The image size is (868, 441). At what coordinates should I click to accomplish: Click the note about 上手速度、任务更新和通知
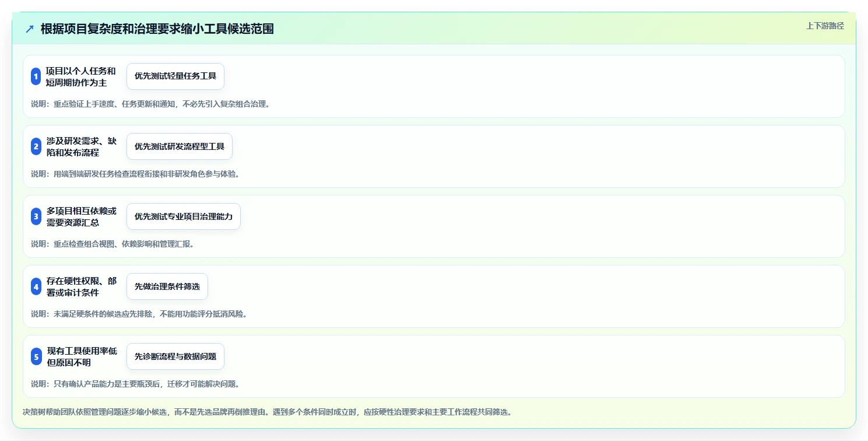coord(150,104)
